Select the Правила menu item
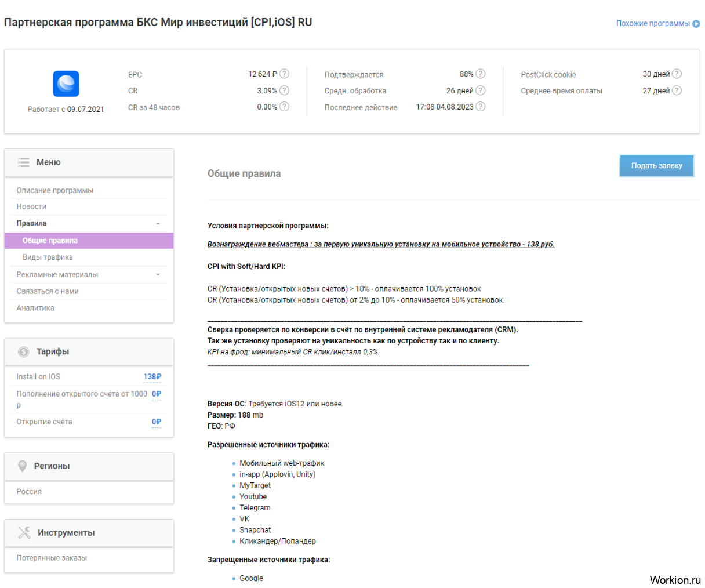The height and width of the screenshot is (588, 705). [x=32, y=223]
